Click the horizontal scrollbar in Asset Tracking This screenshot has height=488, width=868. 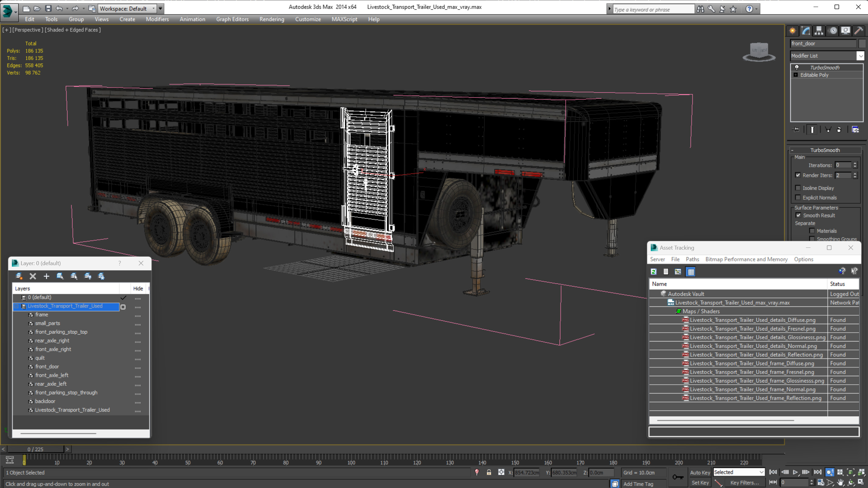point(726,420)
